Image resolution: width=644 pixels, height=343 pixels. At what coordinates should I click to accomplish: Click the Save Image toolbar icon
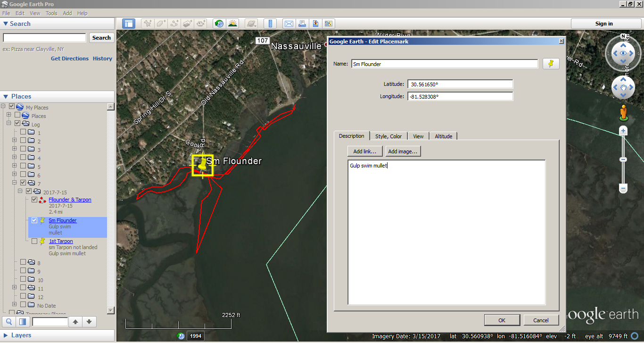[x=315, y=24]
